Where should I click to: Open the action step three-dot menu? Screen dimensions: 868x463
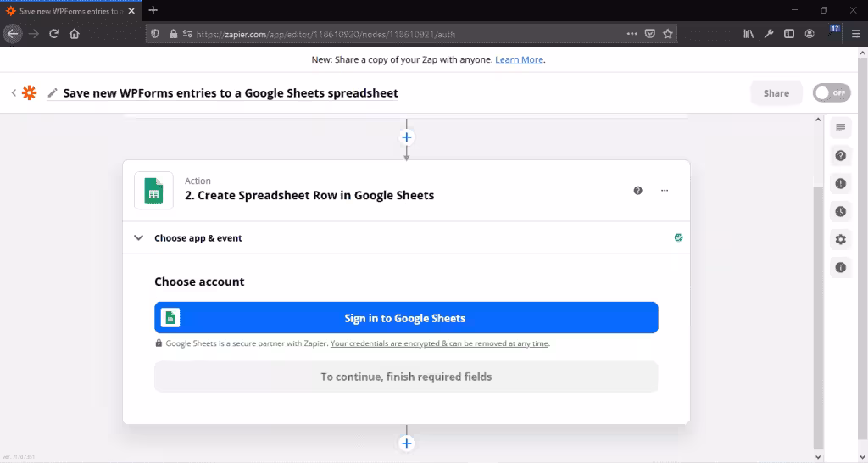tap(665, 191)
